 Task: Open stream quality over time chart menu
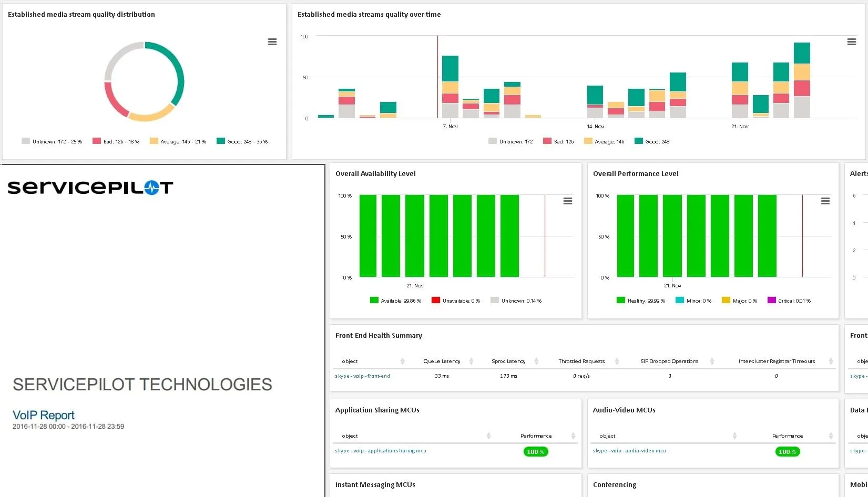click(x=852, y=42)
